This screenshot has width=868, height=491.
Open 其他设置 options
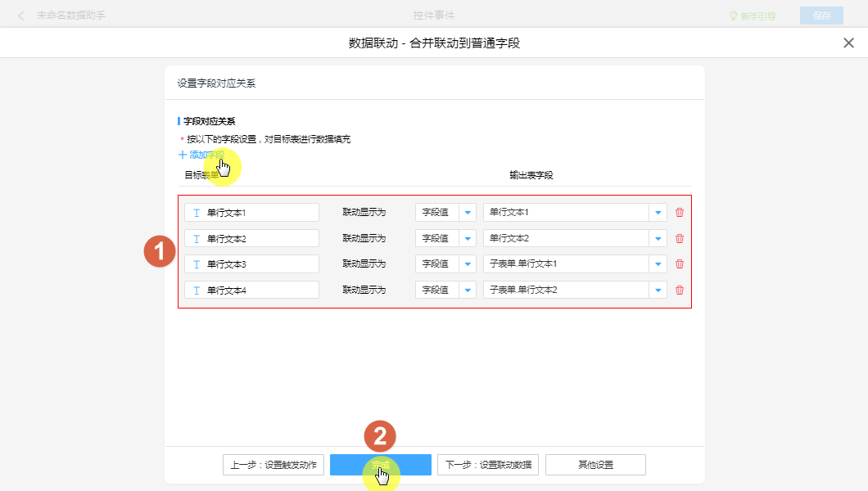click(x=595, y=465)
